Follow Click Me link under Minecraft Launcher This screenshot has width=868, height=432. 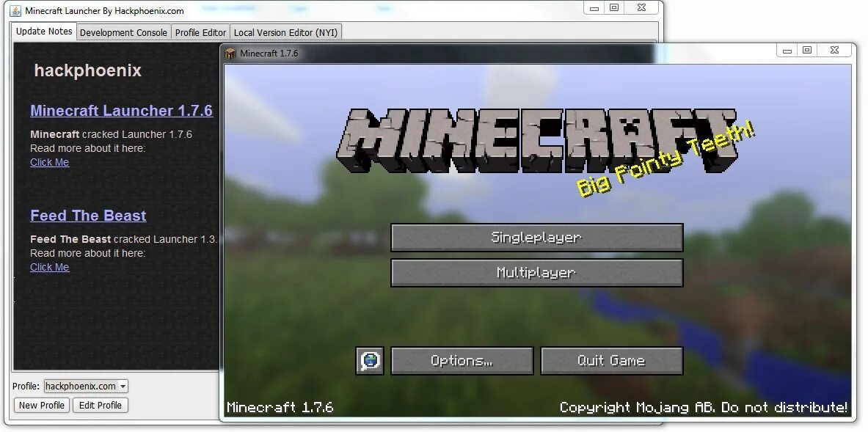tap(49, 162)
